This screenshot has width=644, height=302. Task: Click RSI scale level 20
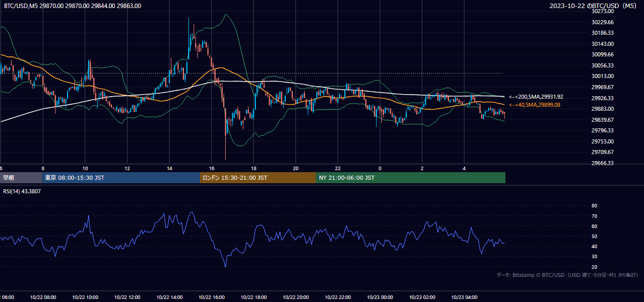point(594,267)
